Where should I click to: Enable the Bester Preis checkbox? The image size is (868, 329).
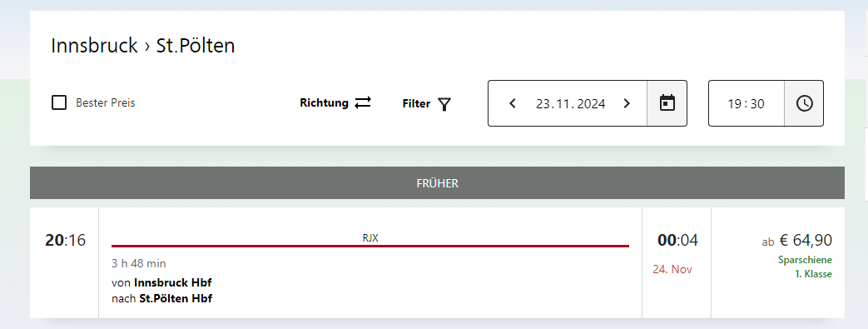click(x=59, y=103)
